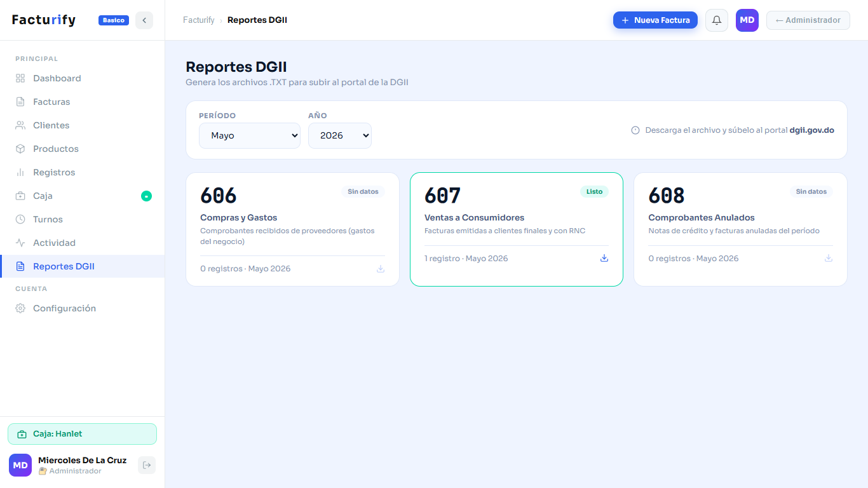Click the dgii.gov.do portal text
The width and height of the screenshot is (868, 488).
pos(811,130)
